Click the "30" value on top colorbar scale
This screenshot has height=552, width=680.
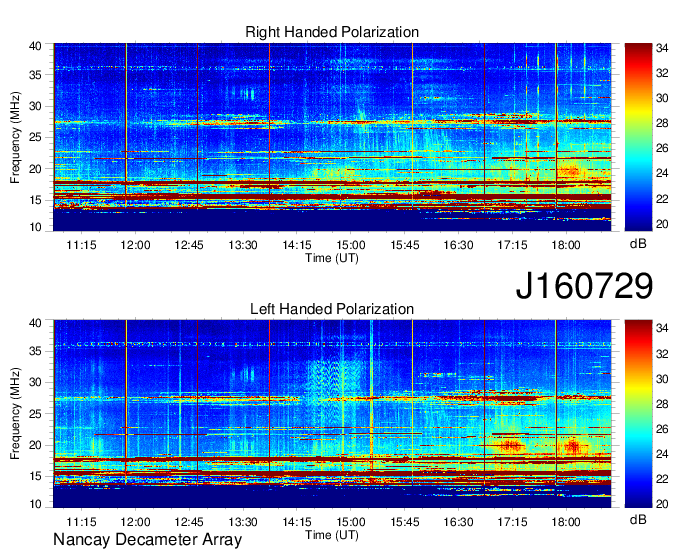662,98
